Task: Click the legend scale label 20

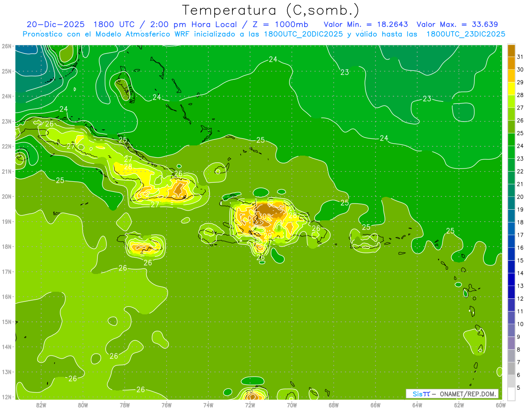Action: [520, 197]
